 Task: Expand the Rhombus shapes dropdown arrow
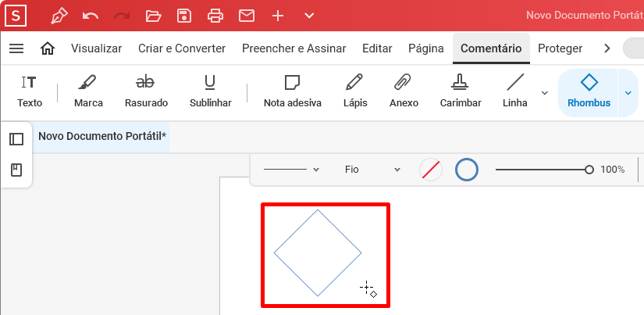point(628,92)
